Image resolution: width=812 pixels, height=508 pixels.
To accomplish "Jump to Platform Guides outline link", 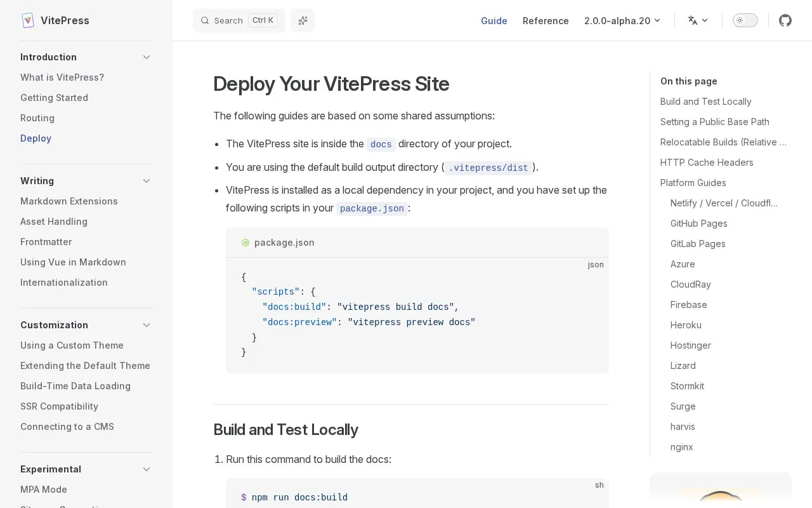I will click(693, 183).
